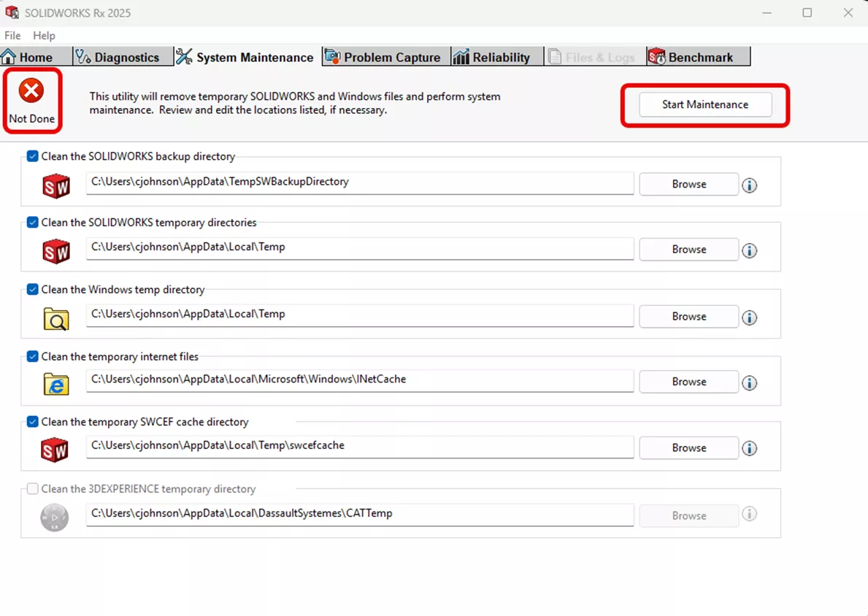Disable Clean the temporary internet files
The image size is (868, 616).
coord(32,356)
